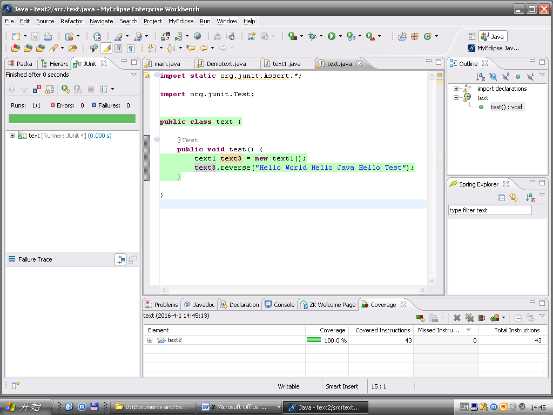Rerun the JUnit test in JUnit panel
This screenshot has width=553, height=415.
[x=65, y=89]
